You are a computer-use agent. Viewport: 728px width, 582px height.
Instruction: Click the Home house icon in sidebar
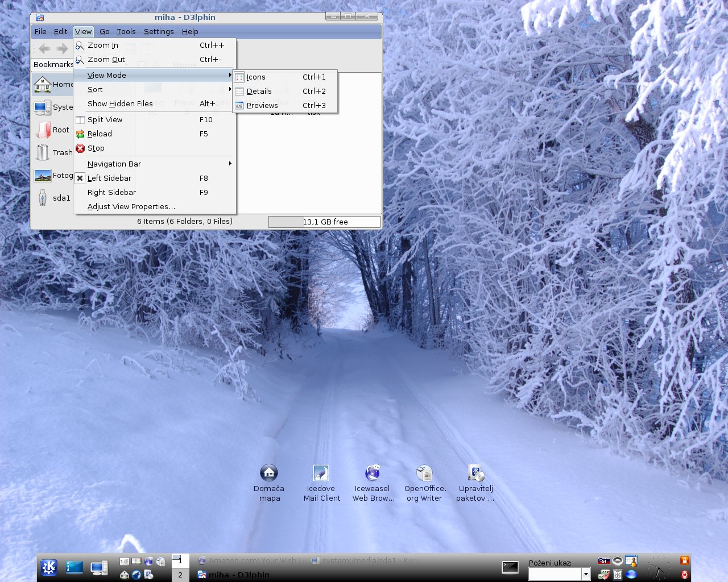point(43,85)
